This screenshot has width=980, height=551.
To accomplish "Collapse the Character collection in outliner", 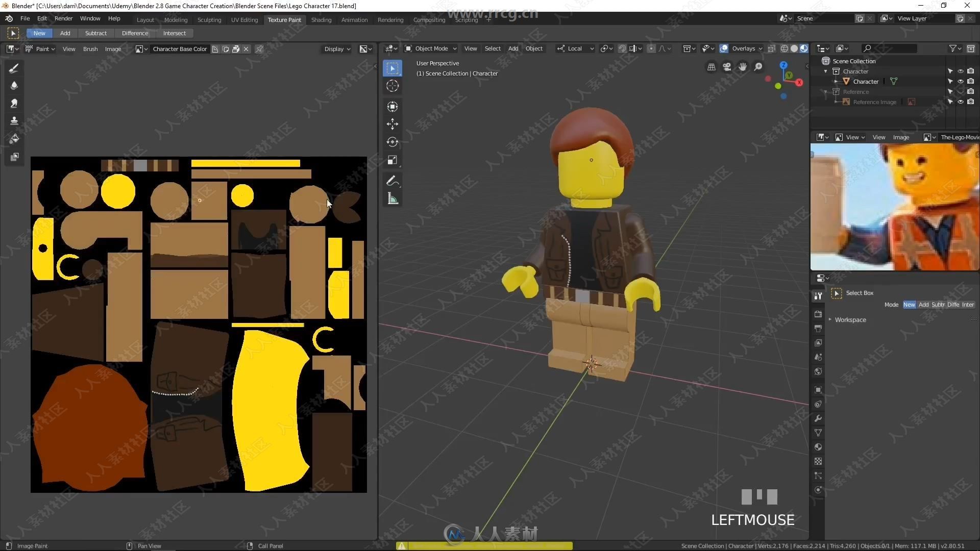I will (826, 71).
